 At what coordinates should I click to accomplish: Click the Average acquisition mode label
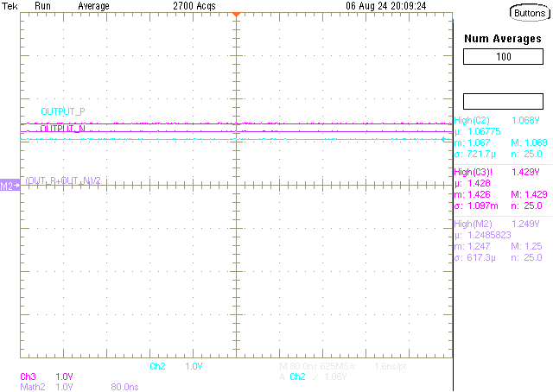(x=93, y=5)
